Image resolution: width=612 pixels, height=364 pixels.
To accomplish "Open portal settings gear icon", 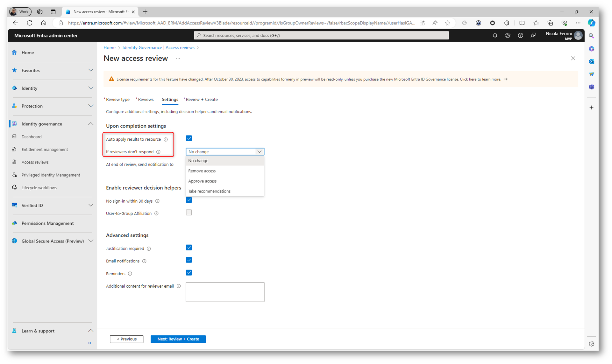I will (x=508, y=35).
